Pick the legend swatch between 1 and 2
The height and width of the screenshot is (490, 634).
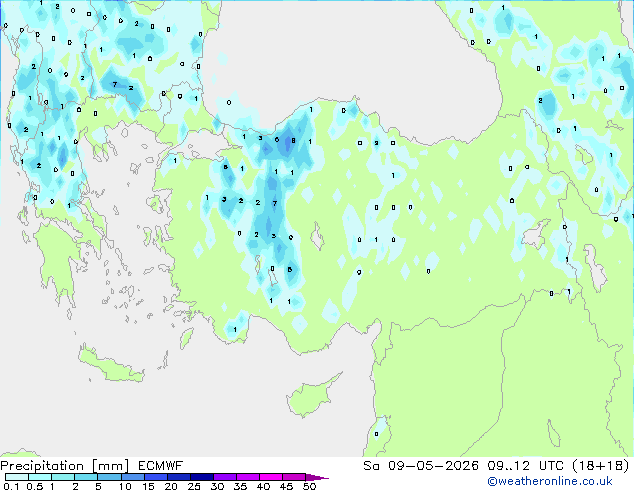point(63,477)
